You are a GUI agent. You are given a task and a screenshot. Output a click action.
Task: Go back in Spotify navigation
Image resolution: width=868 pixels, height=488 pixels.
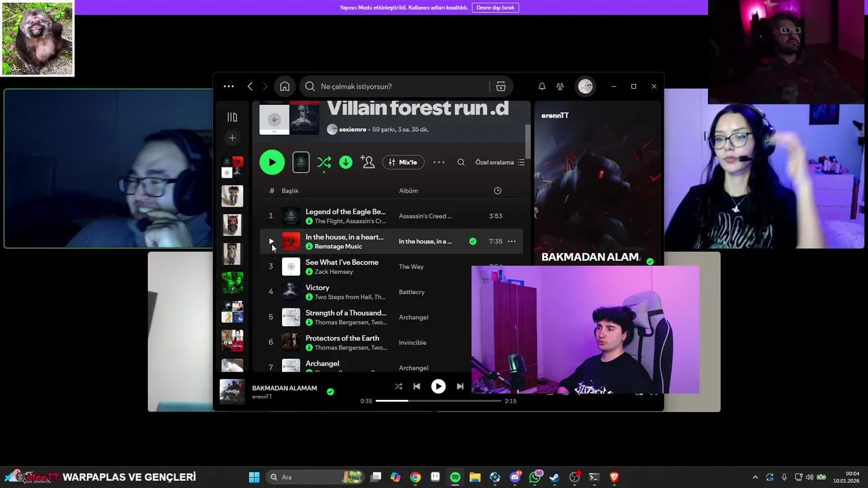coord(250,86)
